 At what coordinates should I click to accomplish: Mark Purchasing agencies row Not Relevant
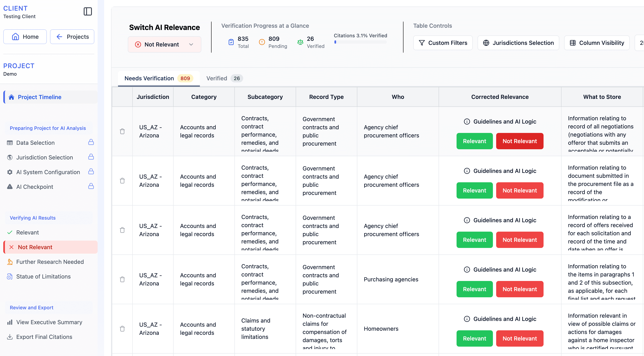[519, 289]
